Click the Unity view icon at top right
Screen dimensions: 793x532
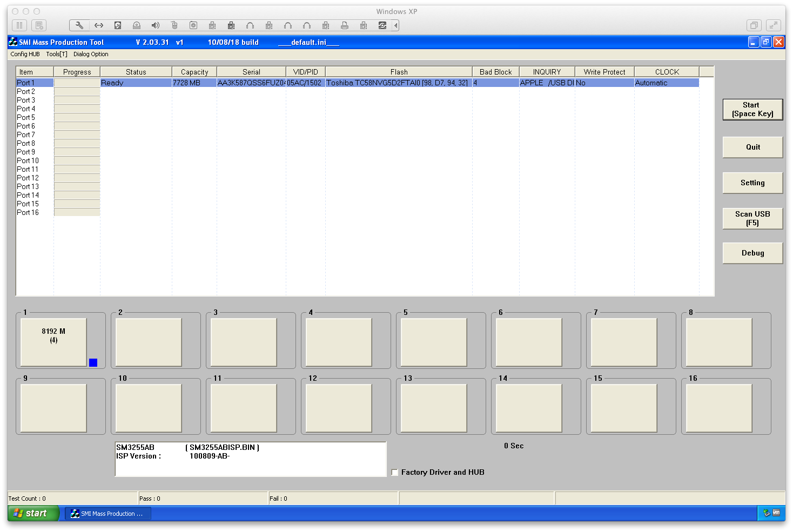click(754, 25)
